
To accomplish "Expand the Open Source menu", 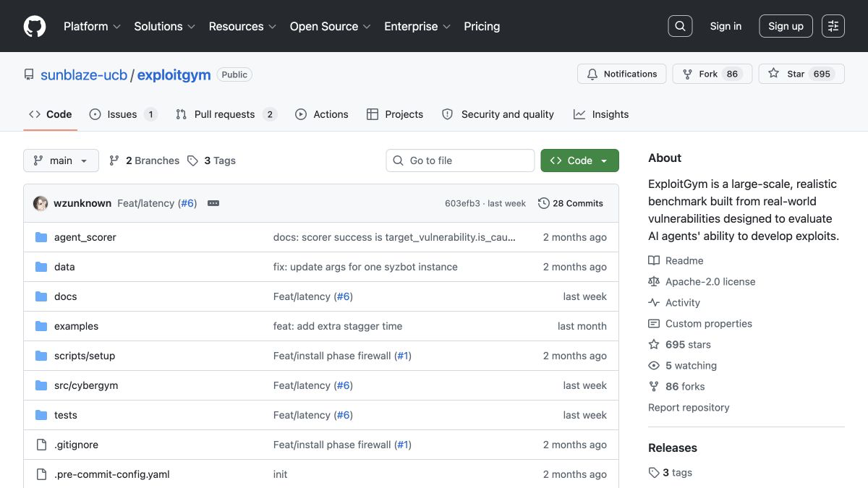I will coord(330,26).
